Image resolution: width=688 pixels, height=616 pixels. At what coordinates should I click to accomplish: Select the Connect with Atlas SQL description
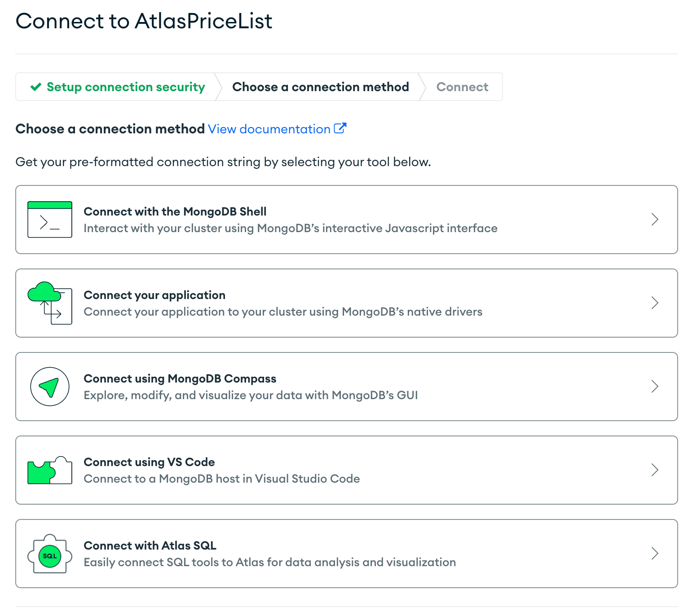[x=269, y=562]
